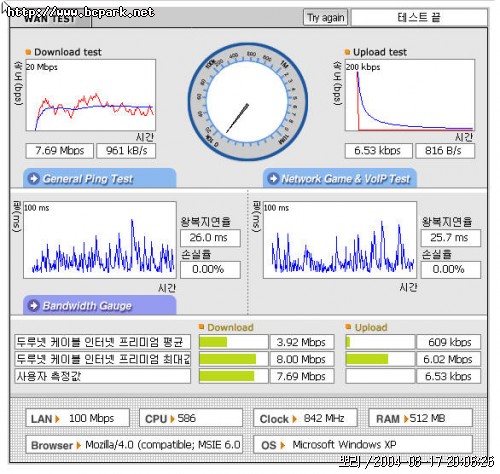The image size is (500, 474).
Task: Click the Upload test orange bullet
Action: [347, 52]
